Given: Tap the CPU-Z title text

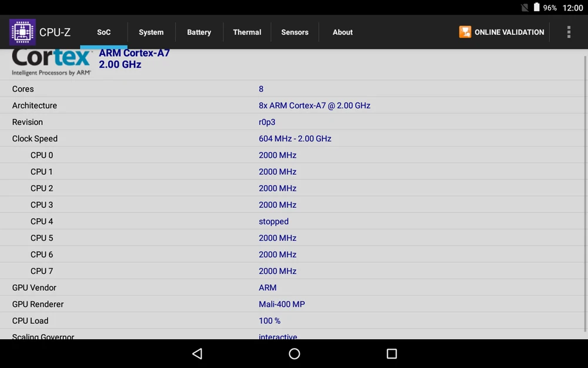Looking at the screenshot, I should tap(55, 32).
